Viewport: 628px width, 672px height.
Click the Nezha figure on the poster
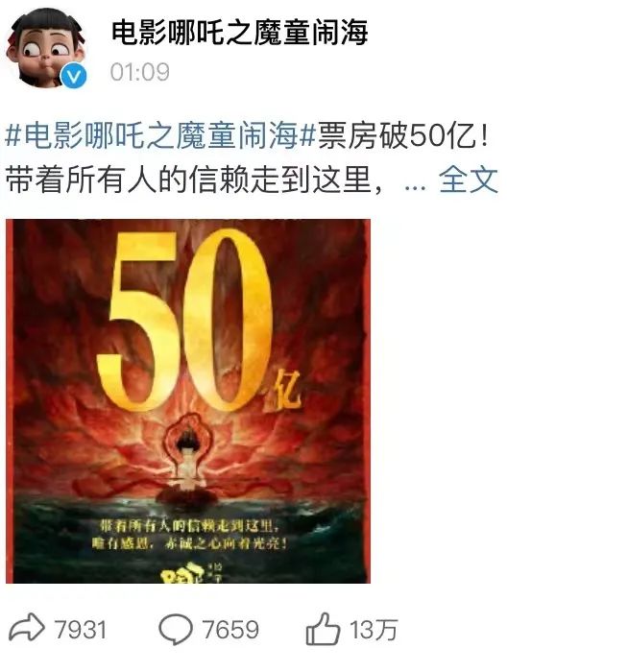188,460
